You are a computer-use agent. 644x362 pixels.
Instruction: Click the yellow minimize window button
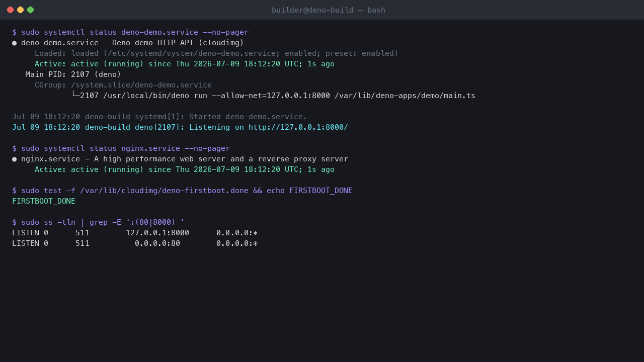(20, 10)
